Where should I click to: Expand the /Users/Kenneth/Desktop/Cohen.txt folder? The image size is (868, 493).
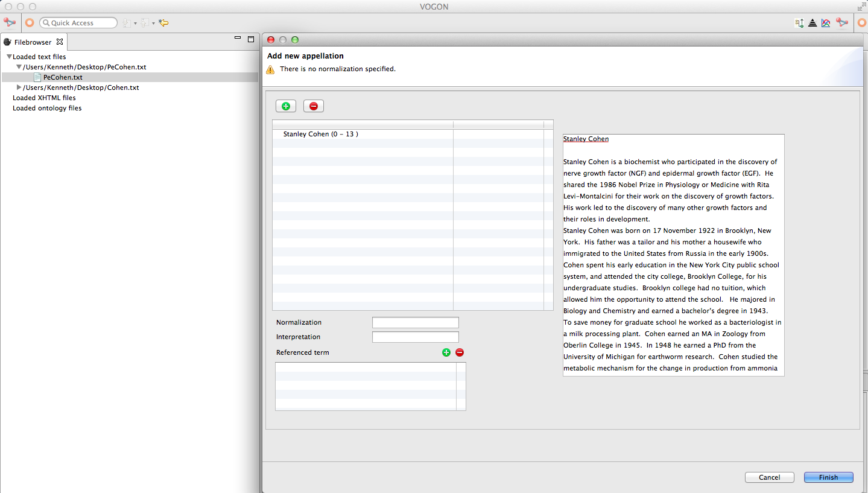(19, 87)
